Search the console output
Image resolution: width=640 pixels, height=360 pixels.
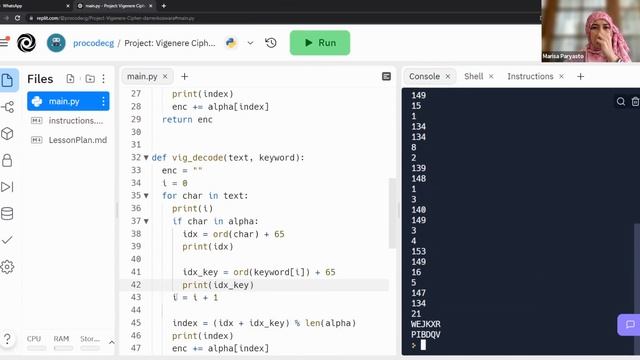[x=621, y=101]
